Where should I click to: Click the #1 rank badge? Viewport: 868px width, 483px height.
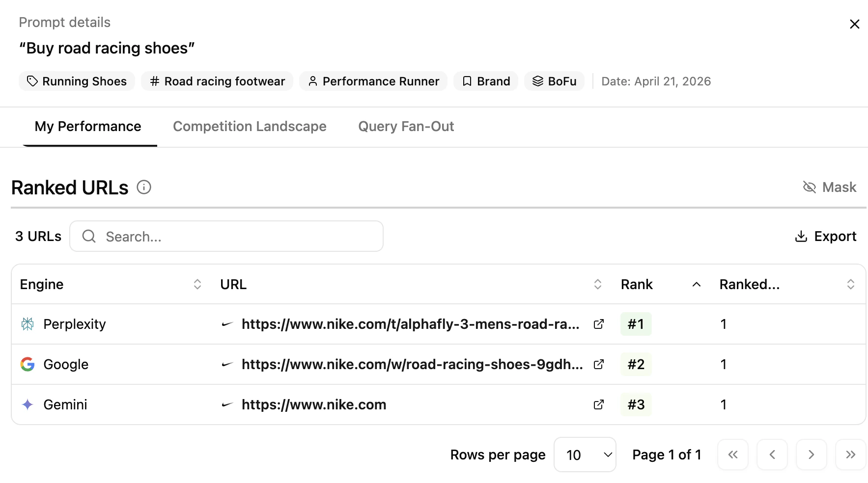click(x=636, y=324)
